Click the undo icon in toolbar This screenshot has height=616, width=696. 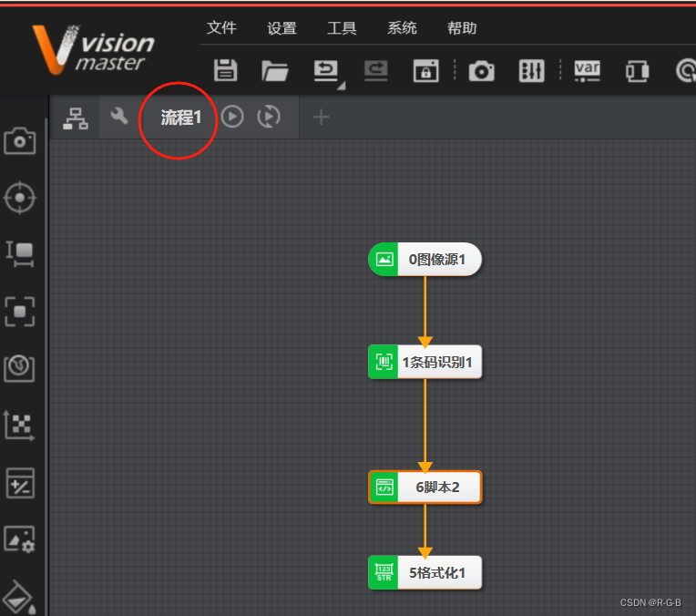(326, 70)
